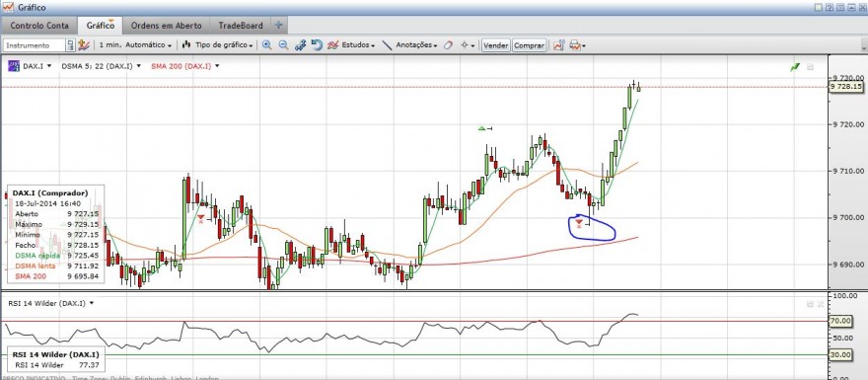Screen dimensions: 868x380
Task: Collapse window using up-arrow title icon
Action: pos(850,7)
